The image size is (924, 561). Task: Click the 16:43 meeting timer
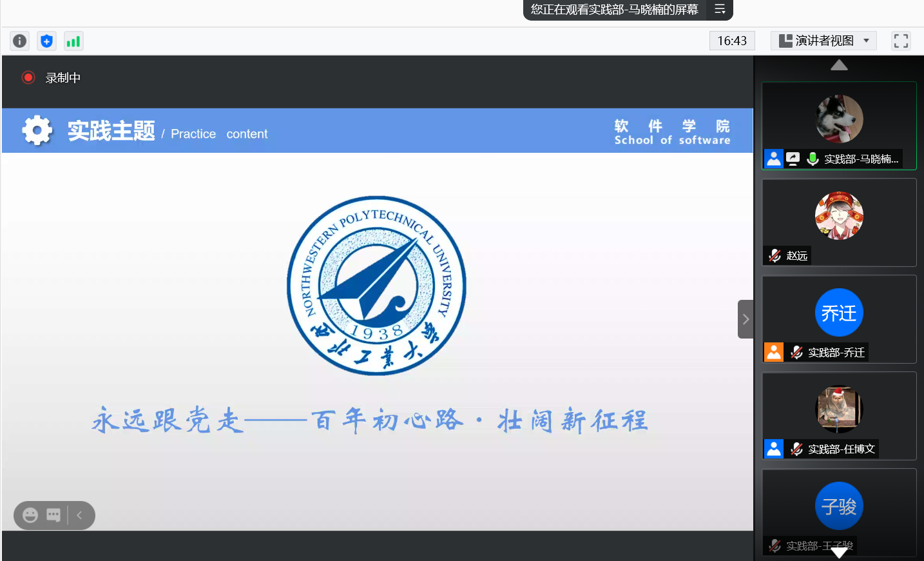click(732, 41)
